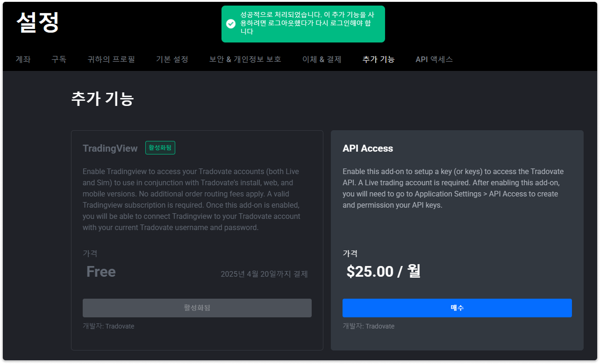Click the $25.00 / 월 price
This screenshot has width=600, height=364.
coord(384,272)
